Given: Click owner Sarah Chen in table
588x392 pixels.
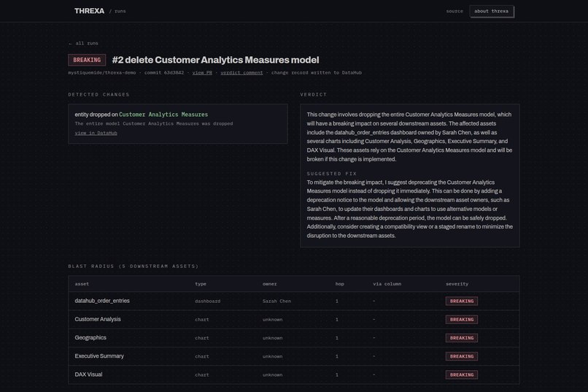Looking at the screenshot, I should click(276, 301).
